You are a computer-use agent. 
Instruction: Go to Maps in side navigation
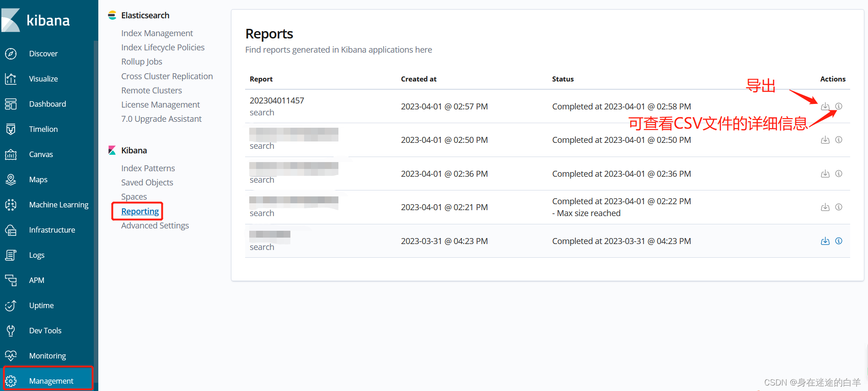pyautogui.click(x=38, y=179)
